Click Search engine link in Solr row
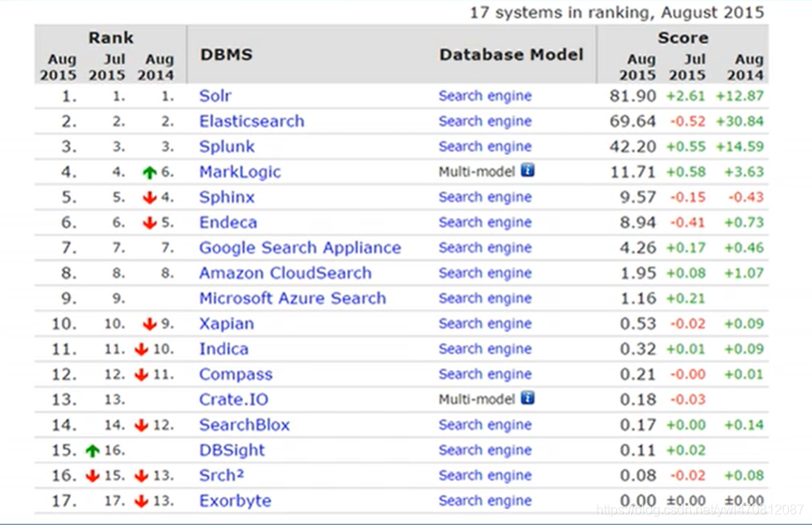 click(484, 96)
